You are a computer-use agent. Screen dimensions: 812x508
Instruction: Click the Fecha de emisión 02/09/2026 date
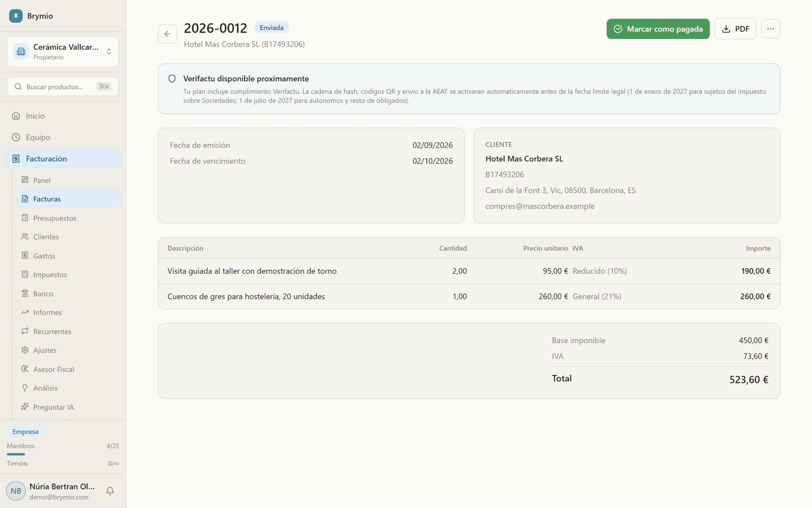pos(432,145)
